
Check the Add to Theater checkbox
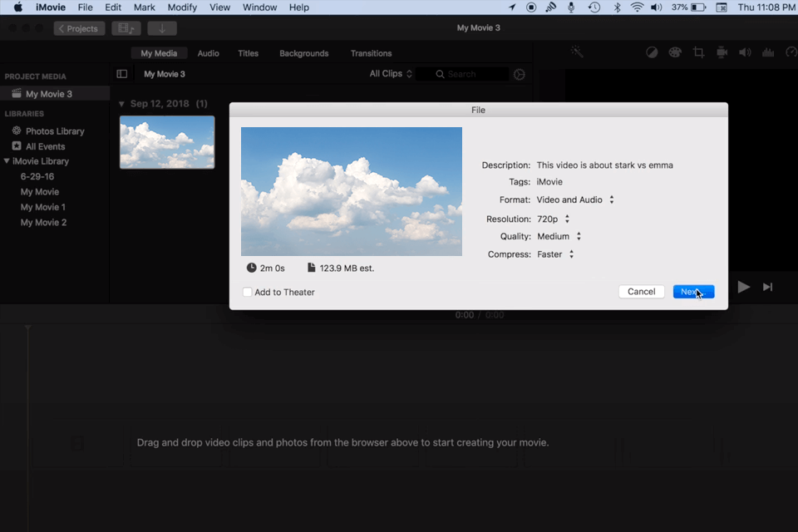click(x=246, y=292)
